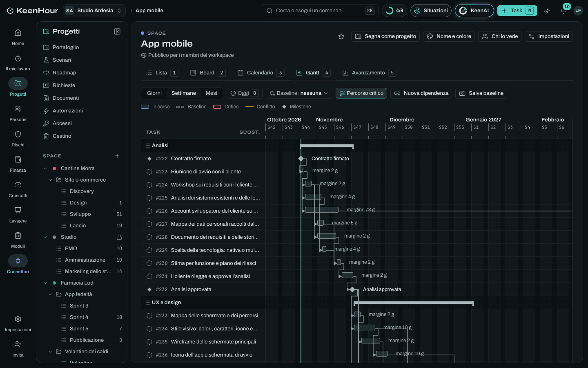Open the 4/6 progress ring indicator
Viewport: 588px width, 368px height.
tap(395, 11)
